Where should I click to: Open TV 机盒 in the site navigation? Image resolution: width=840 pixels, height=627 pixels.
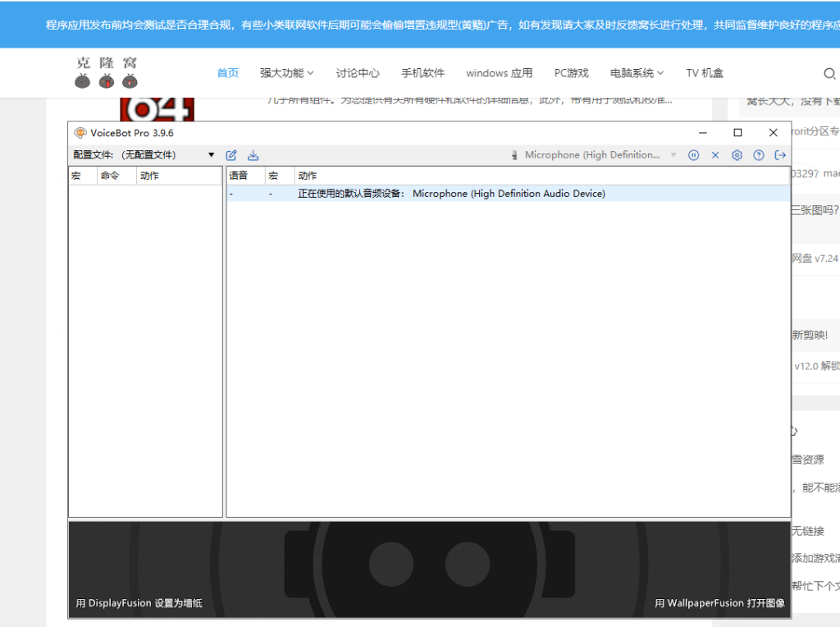[x=705, y=73]
